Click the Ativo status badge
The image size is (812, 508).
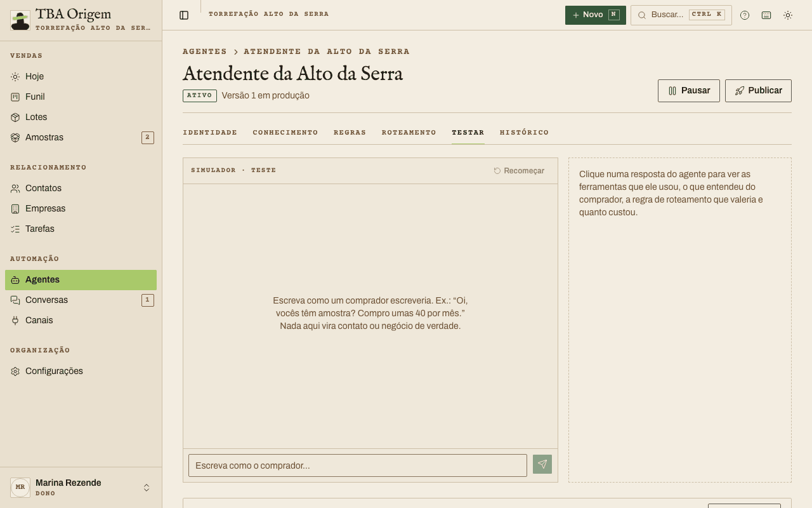200,96
